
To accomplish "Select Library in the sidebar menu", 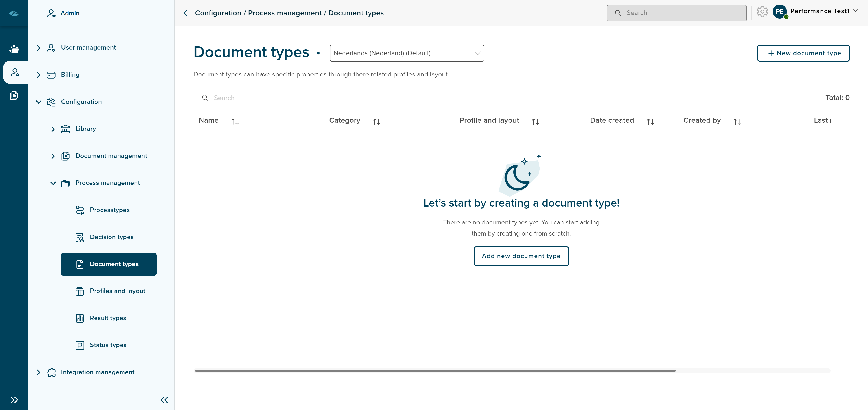I will tap(85, 129).
